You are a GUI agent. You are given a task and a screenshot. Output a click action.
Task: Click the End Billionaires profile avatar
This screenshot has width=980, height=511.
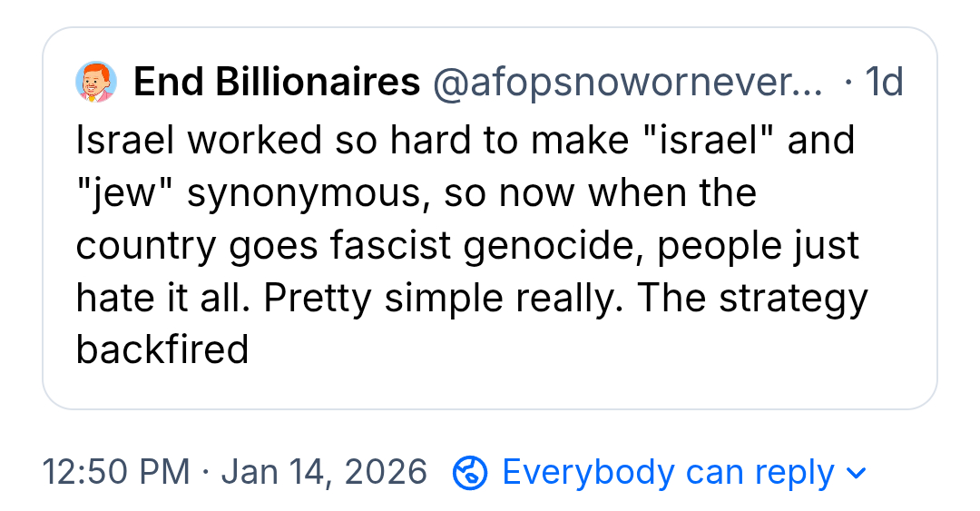(95, 83)
